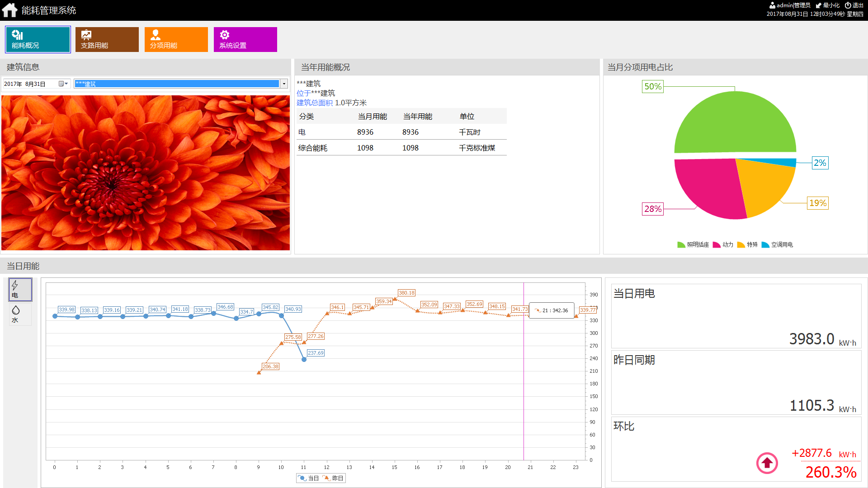Image resolution: width=868 pixels, height=488 pixels.
Task: Click the ***建筑 building selection field
Action: (176, 84)
